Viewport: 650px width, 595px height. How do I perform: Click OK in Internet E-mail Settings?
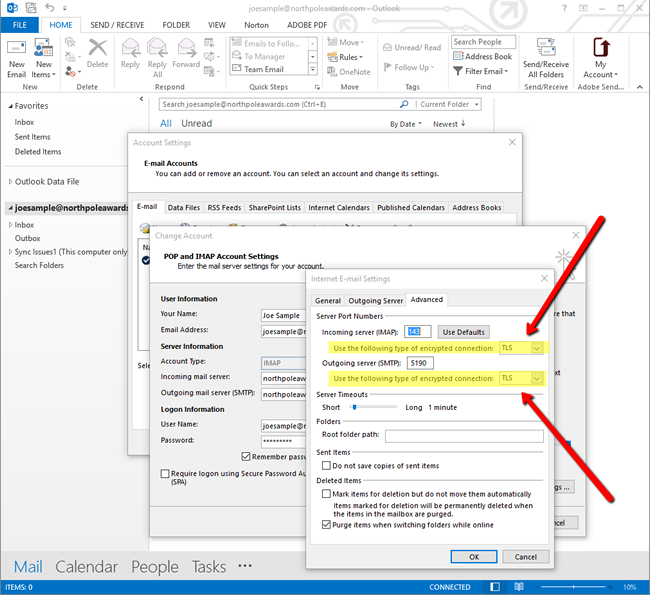(x=474, y=557)
